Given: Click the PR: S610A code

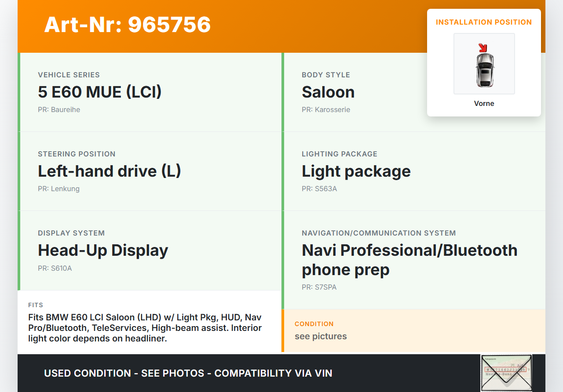Looking at the screenshot, I should [55, 268].
